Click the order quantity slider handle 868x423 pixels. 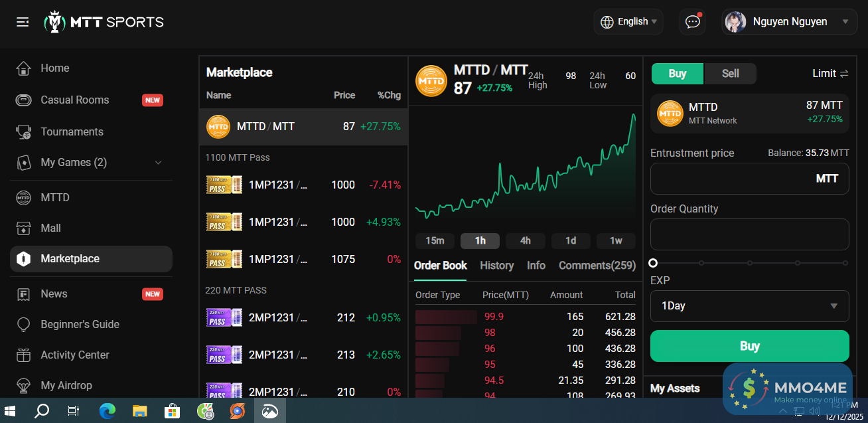[653, 263]
